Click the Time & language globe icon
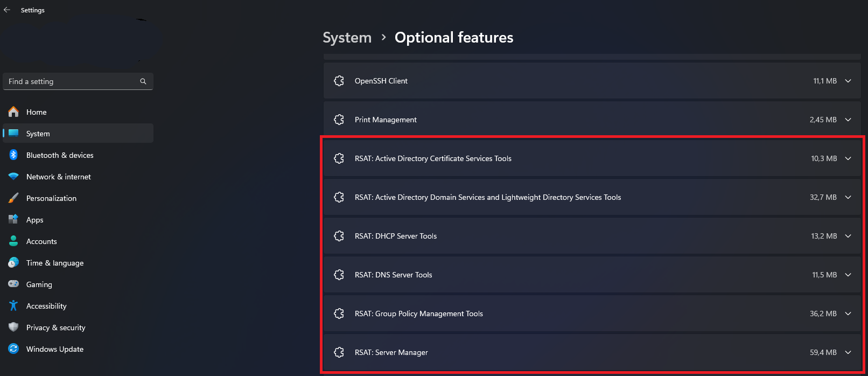Image resolution: width=868 pixels, height=376 pixels. (13, 262)
